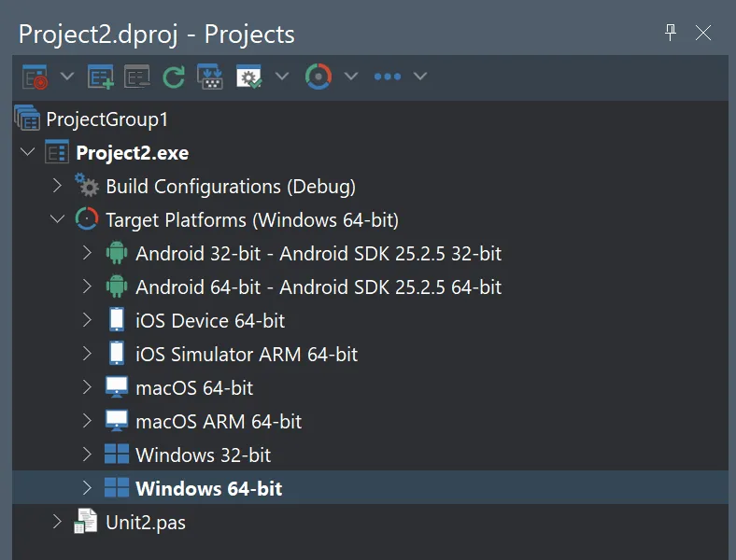736x560 pixels.
Task: Click the Project2.exe project icon
Action: click(57, 151)
